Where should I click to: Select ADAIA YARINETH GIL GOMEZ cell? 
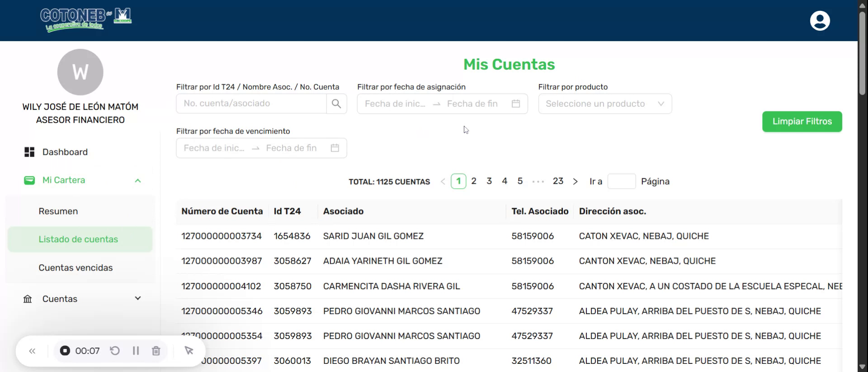pos(383,261)
